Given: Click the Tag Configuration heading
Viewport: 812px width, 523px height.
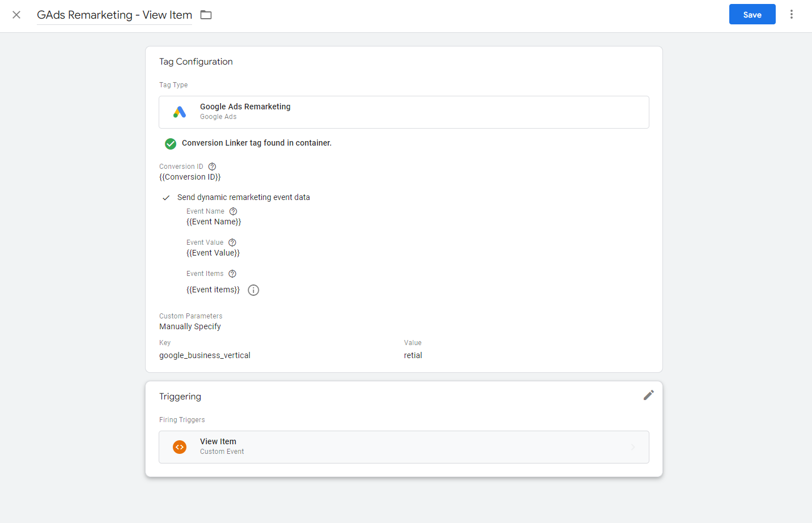Looking at the screenshot, I should pyautogui.click(x=196, y=62).
